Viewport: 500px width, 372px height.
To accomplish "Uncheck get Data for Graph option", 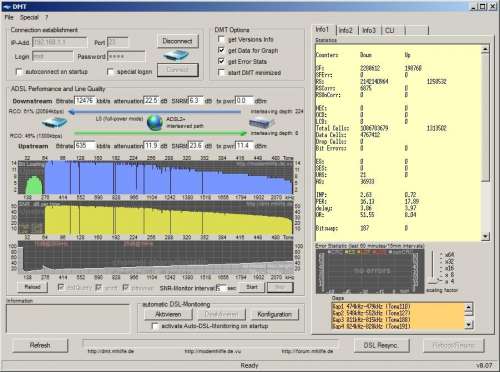I will pyautogui.click(x=221, y=50).
